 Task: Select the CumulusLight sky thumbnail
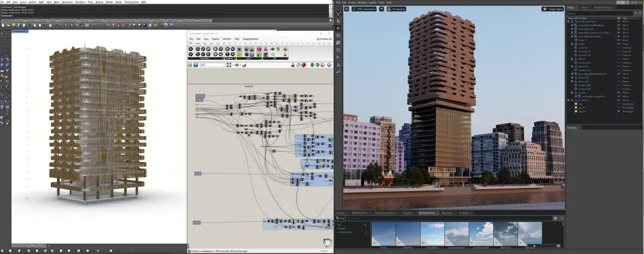[x=481, y=234]
